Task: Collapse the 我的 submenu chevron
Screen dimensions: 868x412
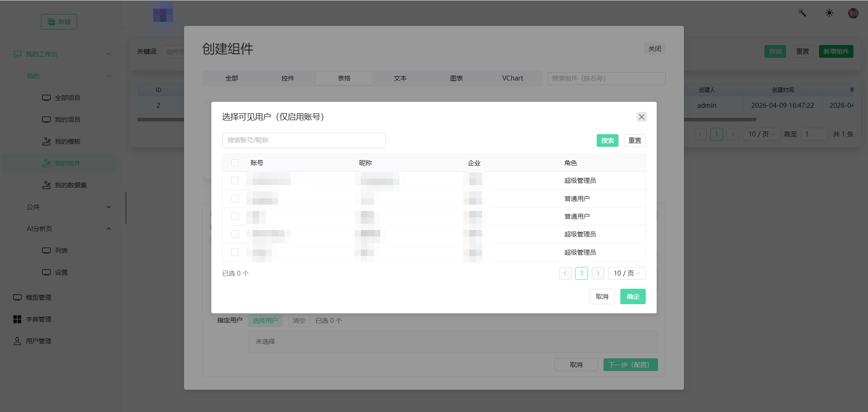Action: click(x=109, y=76)
